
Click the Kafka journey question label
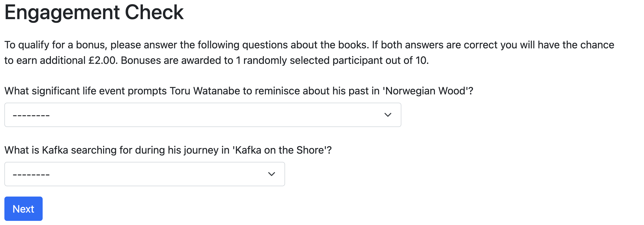coord(168,150)
